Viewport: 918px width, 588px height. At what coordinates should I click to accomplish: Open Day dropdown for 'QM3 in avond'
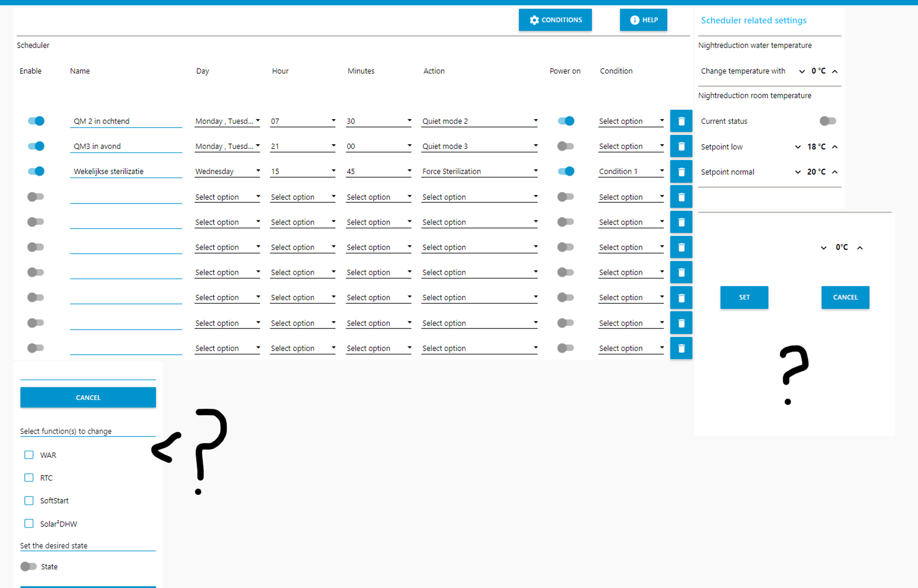coord(227,147)
